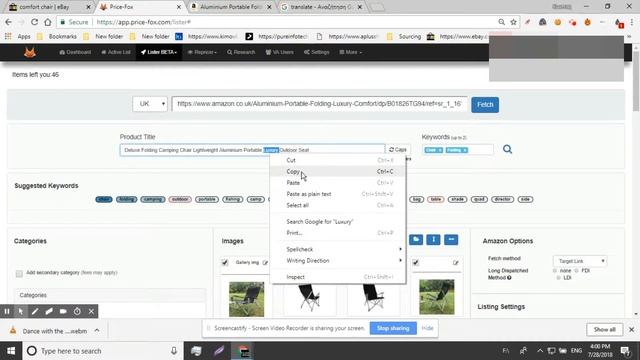Image resolution: width=640 pixels, height=360 pixels.
Task: Pause the Screencastify recording
Action: 7,311
